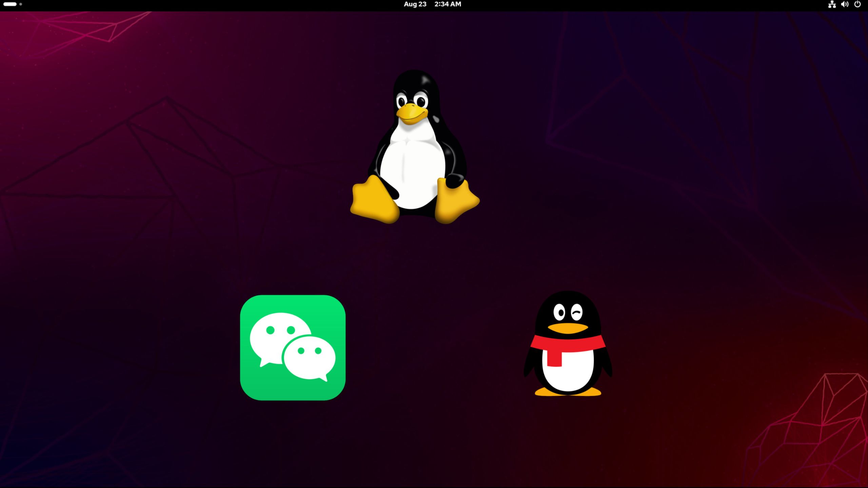
Task: Toggle the system status menu with the power icon
Action: (858, 4)
